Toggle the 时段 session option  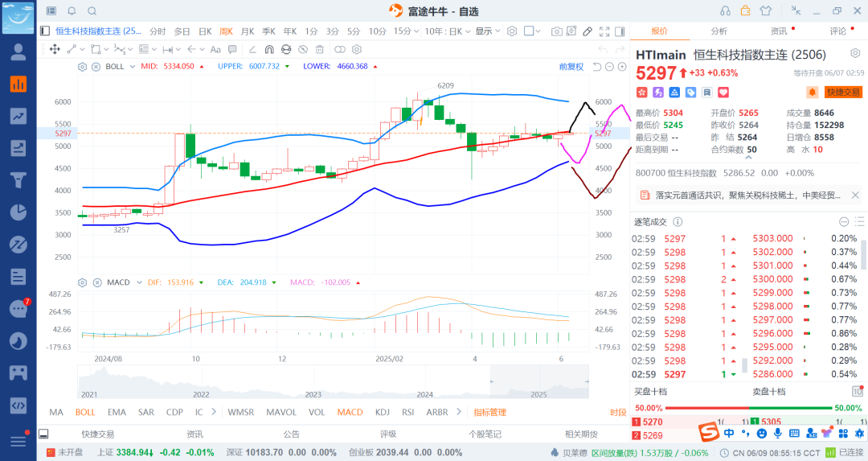tap(618, 412)
